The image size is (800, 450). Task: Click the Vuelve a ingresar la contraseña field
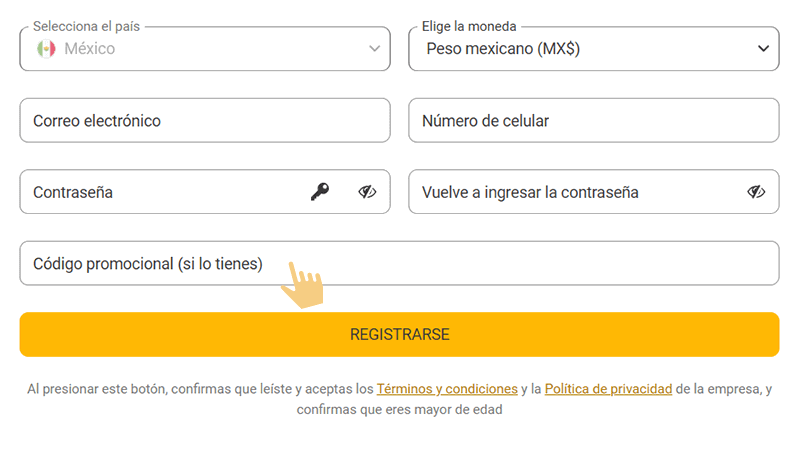(x=570, y=192)
